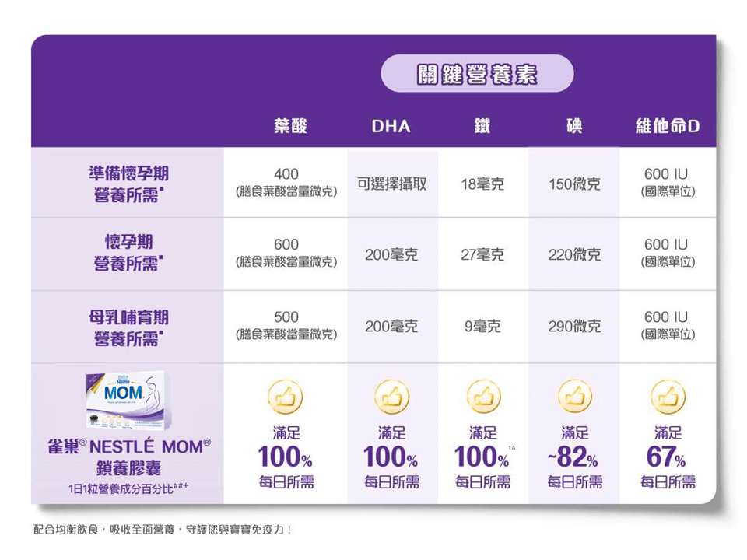Screen dimensions: 747x560
Task: Click the thumbs-up icon under DHA column
Action: coord(391,397)
